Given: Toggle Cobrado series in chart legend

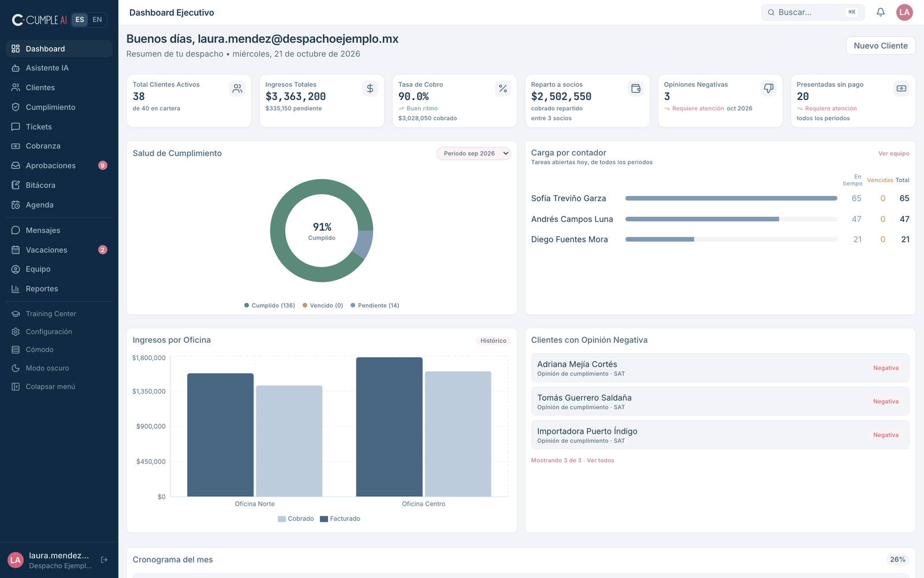Looking at the screenshot, I should tap(296, 519).
